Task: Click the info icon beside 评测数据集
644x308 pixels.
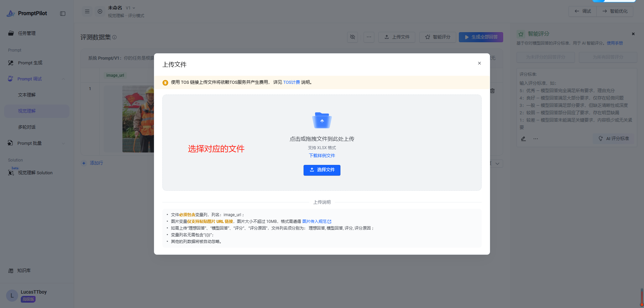Action: click(114, 37)
